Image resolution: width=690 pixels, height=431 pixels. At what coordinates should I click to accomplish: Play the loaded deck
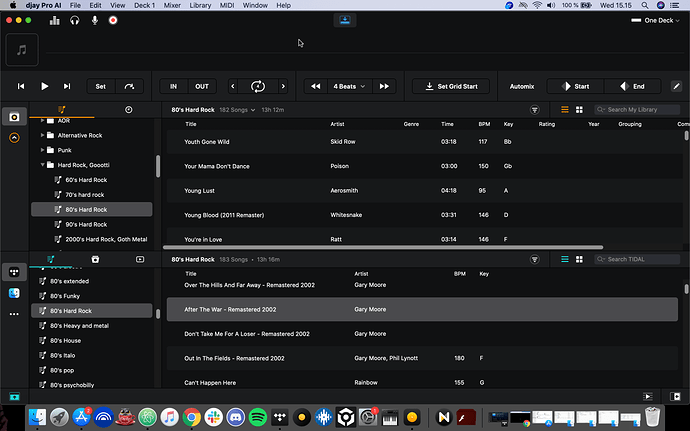click(44, 86)
